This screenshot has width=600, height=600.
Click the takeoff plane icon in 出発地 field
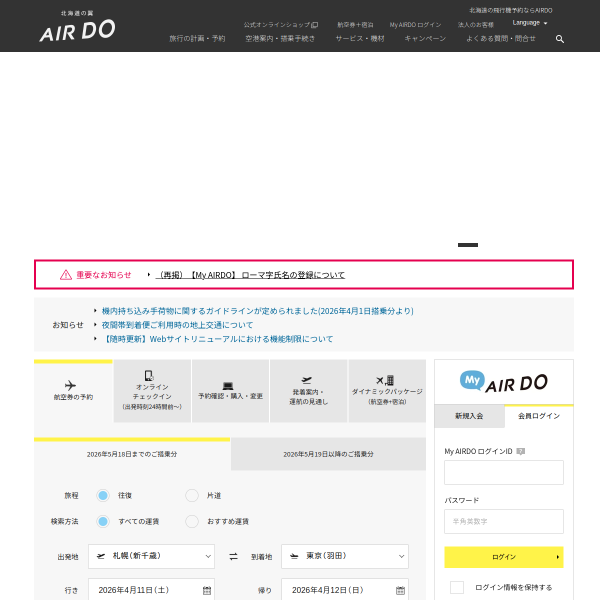tap(101, 556)
